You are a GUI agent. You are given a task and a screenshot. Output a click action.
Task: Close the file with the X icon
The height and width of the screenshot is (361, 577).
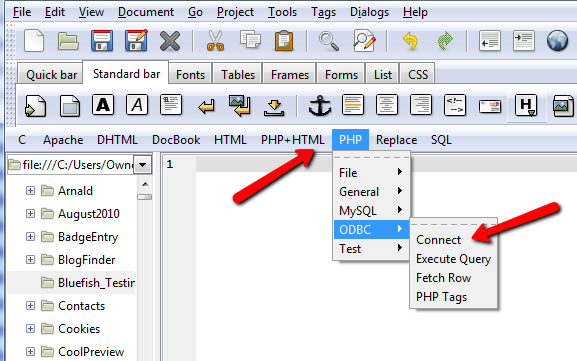(170, 41)
